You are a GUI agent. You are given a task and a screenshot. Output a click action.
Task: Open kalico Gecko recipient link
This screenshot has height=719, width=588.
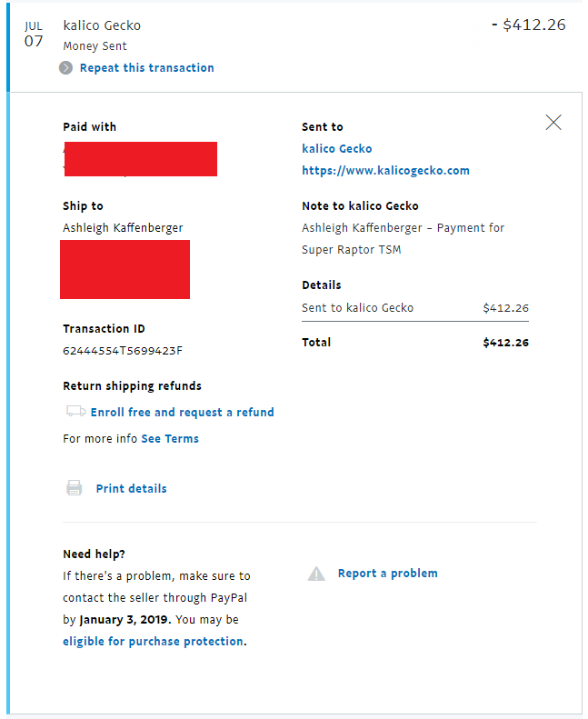337,148
